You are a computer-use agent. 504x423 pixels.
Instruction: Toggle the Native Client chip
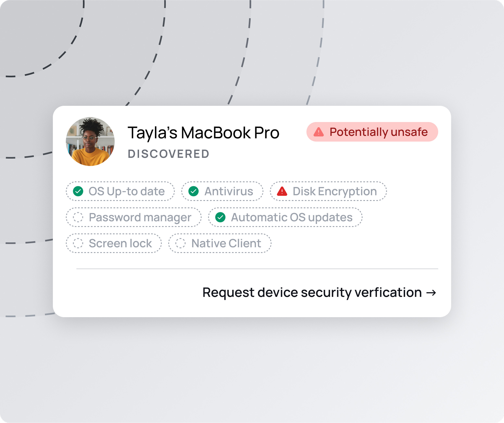coord(220,243)
